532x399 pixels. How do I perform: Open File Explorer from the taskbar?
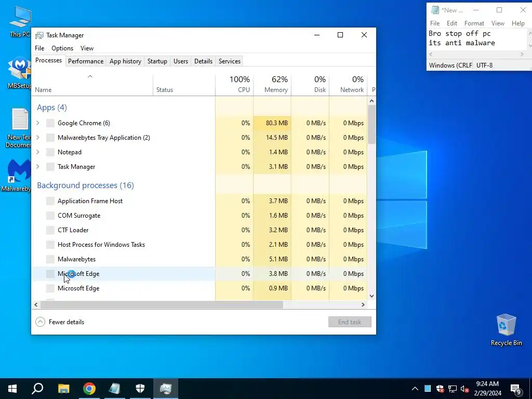(63, 389)
